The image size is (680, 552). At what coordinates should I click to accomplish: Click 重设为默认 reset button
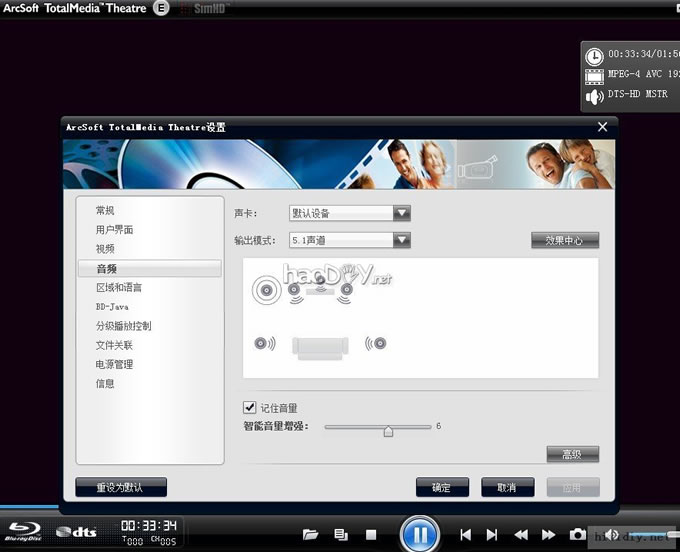point(121,488)
